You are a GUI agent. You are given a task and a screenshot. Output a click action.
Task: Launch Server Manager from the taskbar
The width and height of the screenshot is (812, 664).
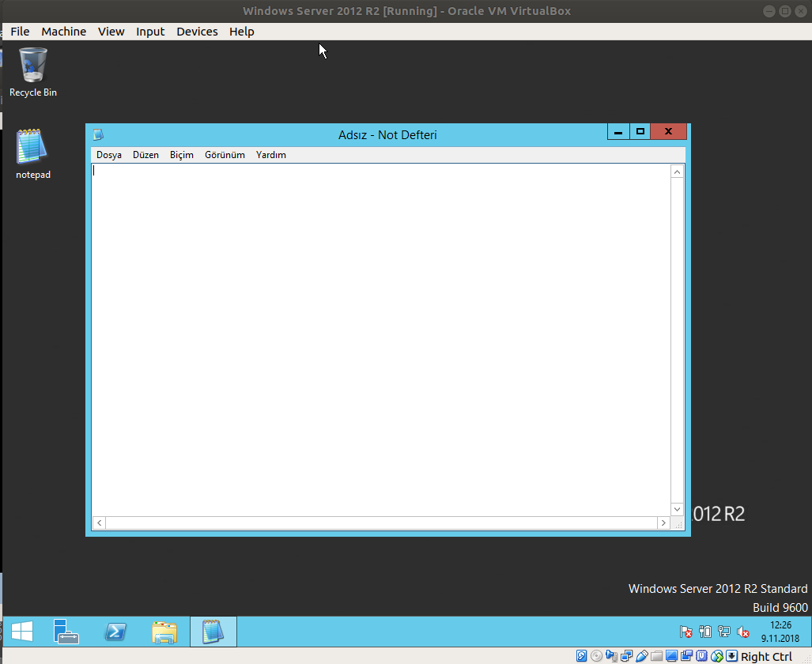click(x=66, y=632)
